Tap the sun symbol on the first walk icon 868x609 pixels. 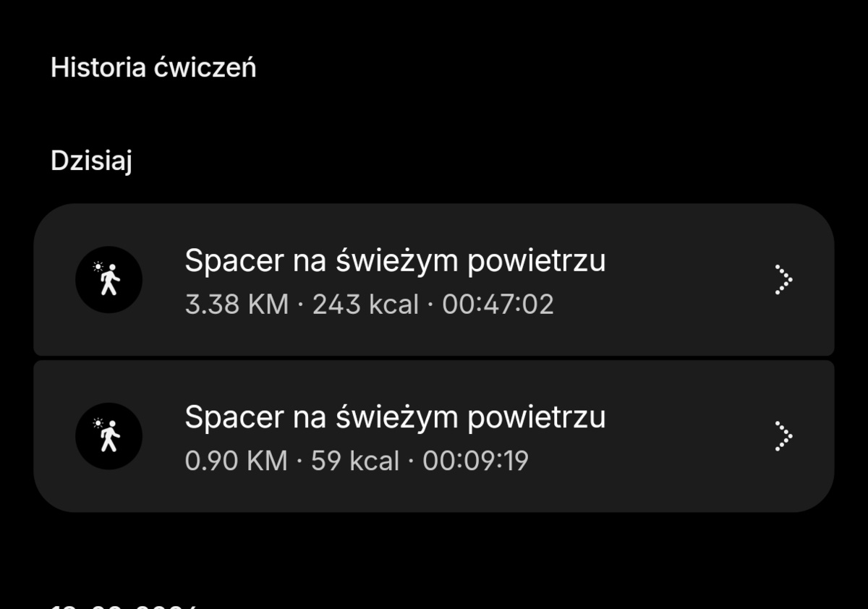(x=98, y=268)
